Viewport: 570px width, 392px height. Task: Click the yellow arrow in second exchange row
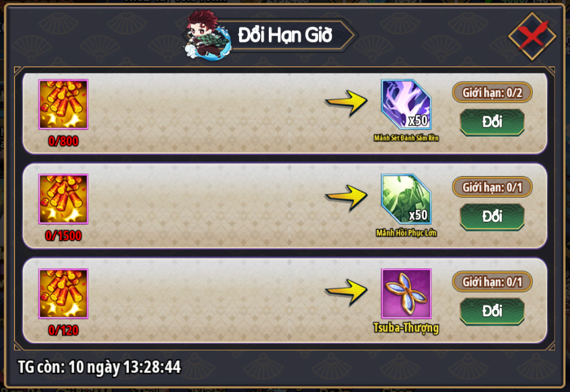point(346,198)
